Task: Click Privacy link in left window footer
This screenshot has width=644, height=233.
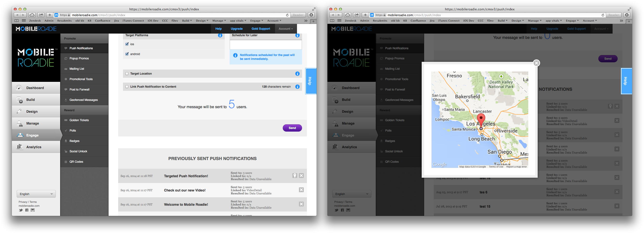Action: (23, 202)
